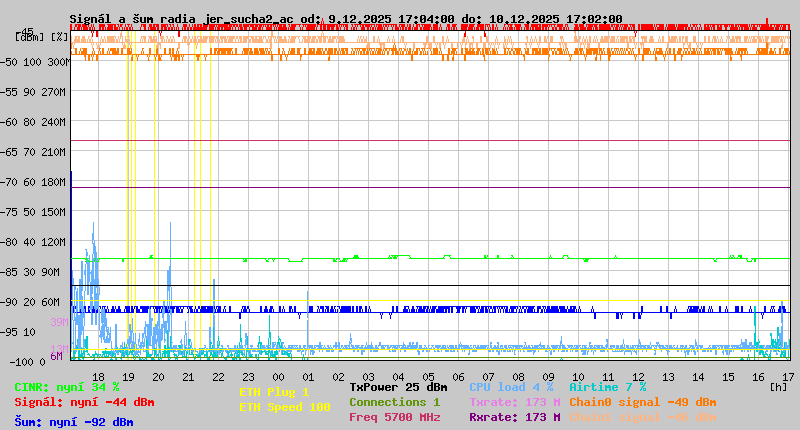The width and height of the screenshot is (800, 430).
Task: Click hour '00' on the time axis
Action: 278,377
